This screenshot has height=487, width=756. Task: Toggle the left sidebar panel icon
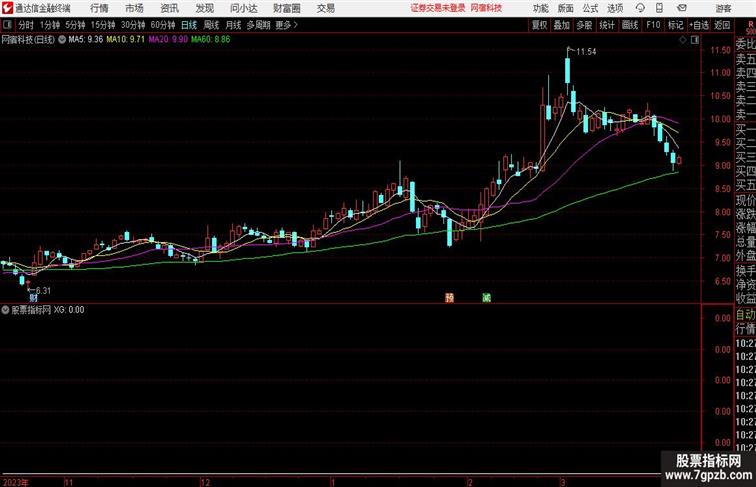pos(7,25)
